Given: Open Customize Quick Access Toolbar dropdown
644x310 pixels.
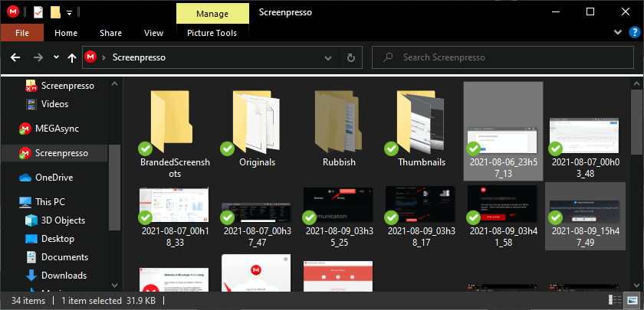Looking at the screenshot, I should [70, 13].
